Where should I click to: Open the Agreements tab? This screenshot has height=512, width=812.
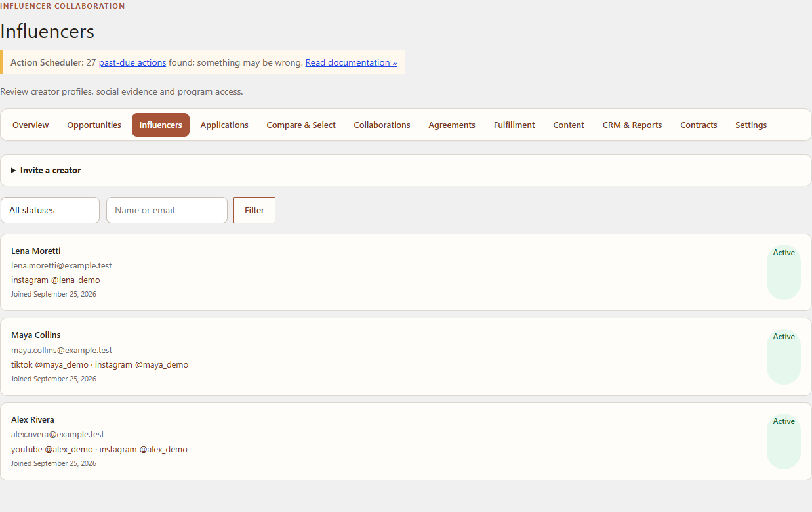tap(452, 125)
